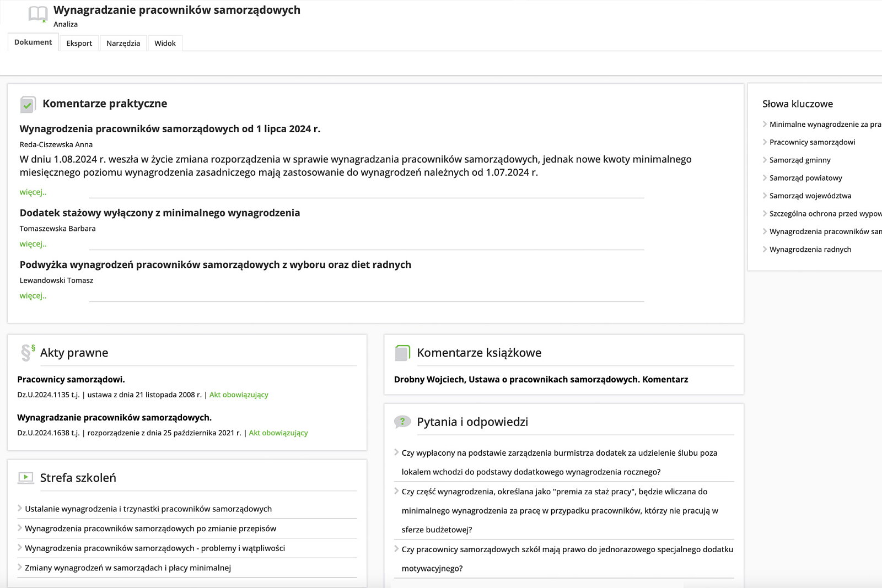Click the Strefa szkoleń video player icon

tap(25, 478)
